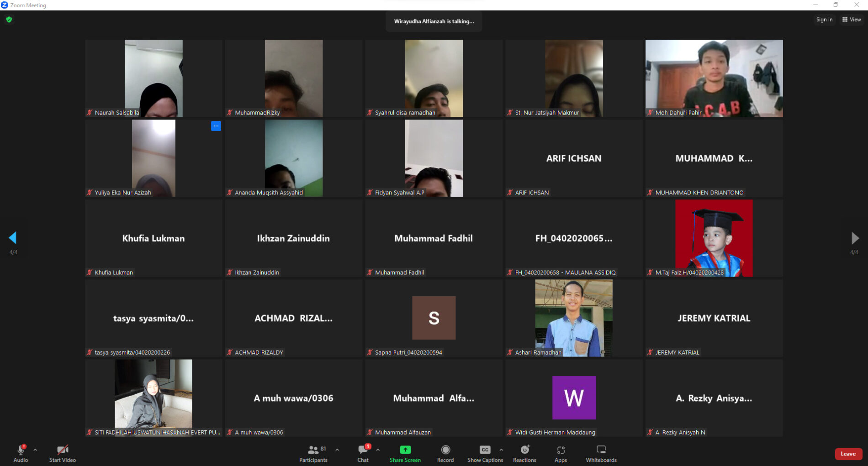Click the green encryption shield icon
This screenshot has width=868, height=466.
point(9,20)
